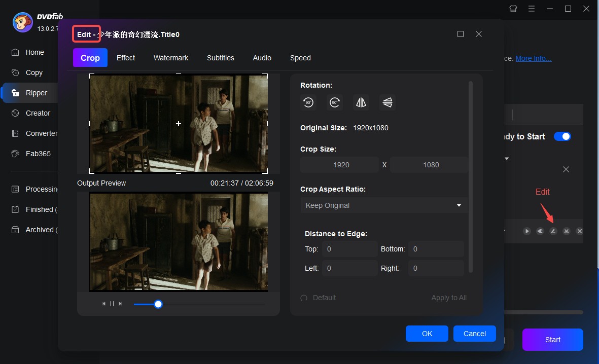Flip the video vertically
Viewport: 599px width, 364px height.
[387, 102]
